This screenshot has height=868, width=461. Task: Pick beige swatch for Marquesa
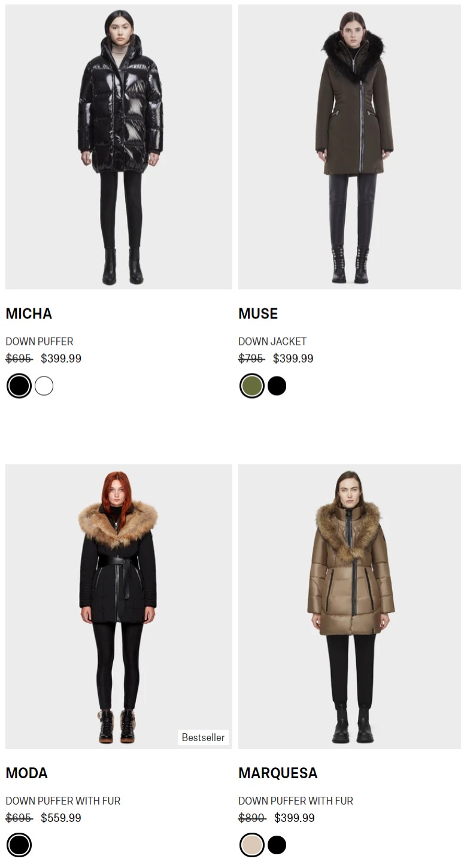[251, 845]
